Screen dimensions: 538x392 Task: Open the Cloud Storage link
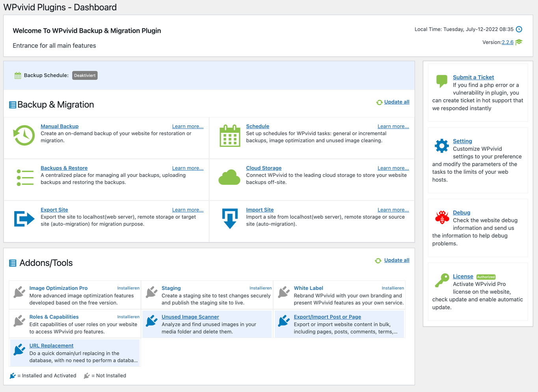pos(264,168)
